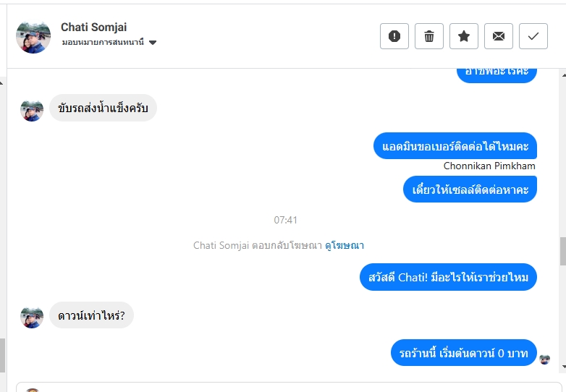Click the chat scrollbar thumb
Image resolution: width=566 pixels, height=392 pixels.
coord(562,251)
